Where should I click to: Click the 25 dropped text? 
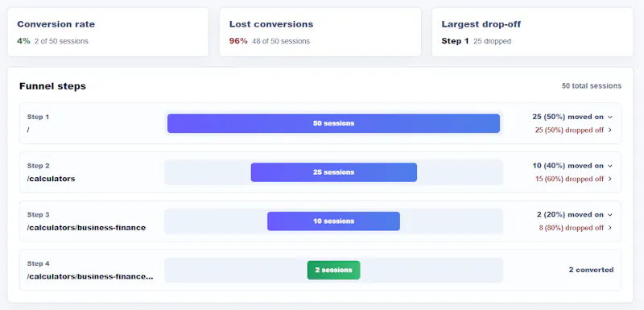click(492, 41)
